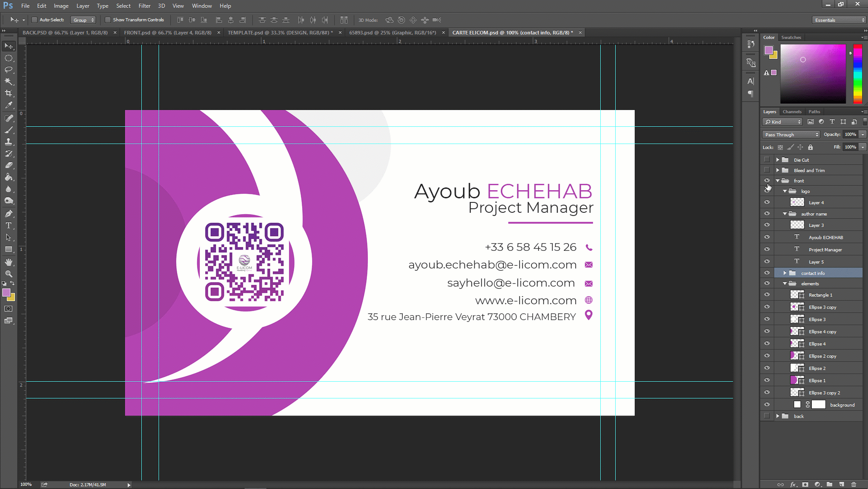
Task: Collapse the front group
Action: click(x=778, y=181)
